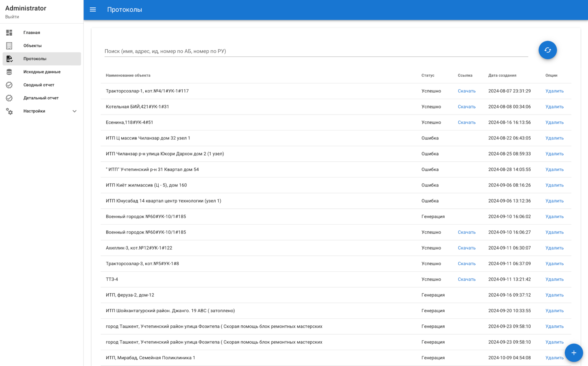Download protocol for Есенина,118#УК-4#51
This screenshot has height=366, width=588.
pyautogui.click(x=467, y=122)
